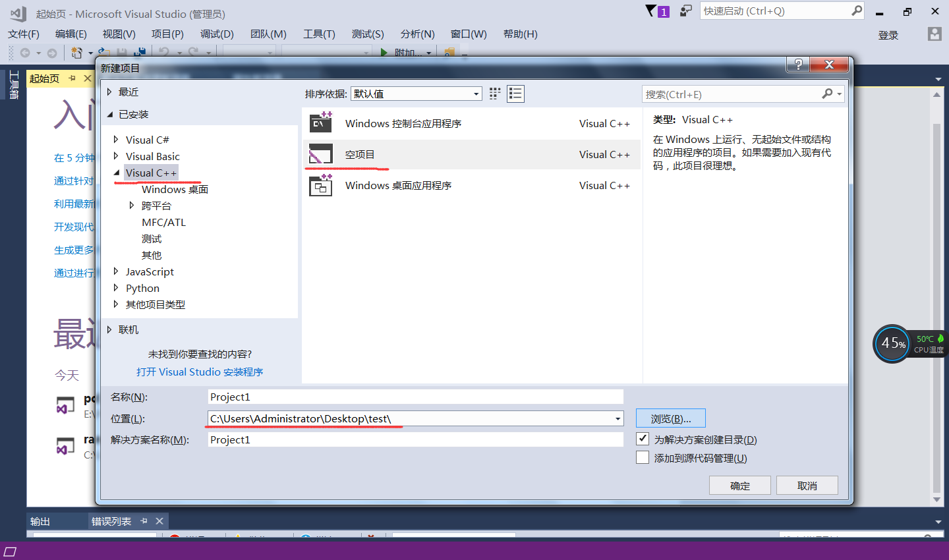Click the 浏览(B)... button
Screen dimensions: 949x560
(x=671, y=418)
